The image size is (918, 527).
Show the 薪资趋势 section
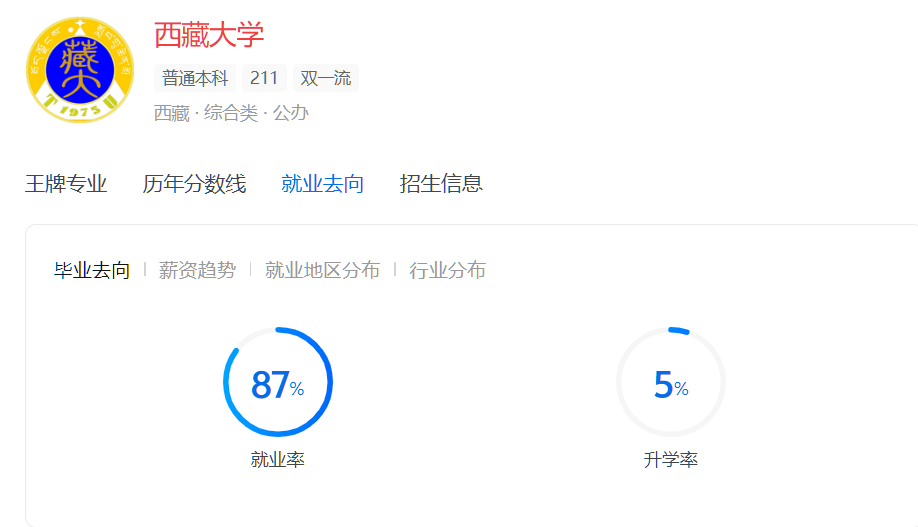[x=197, y=270]
